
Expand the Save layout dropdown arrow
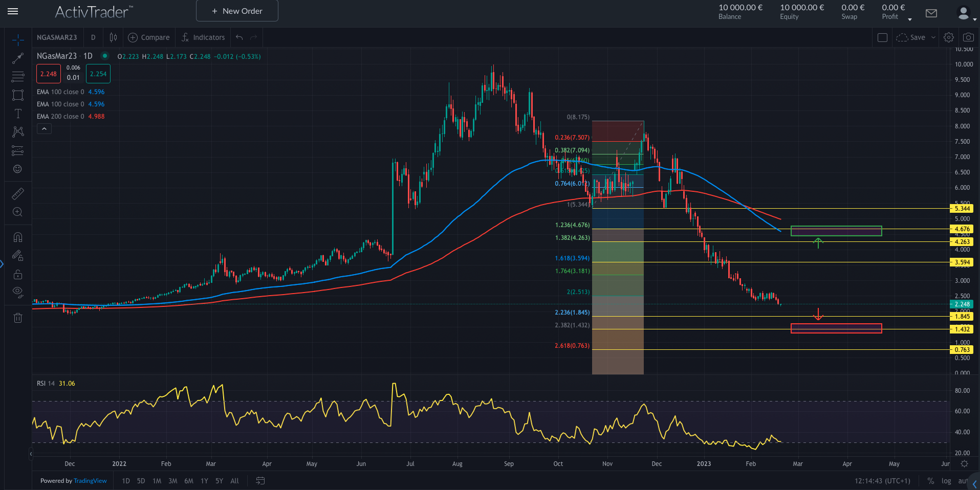933,37
